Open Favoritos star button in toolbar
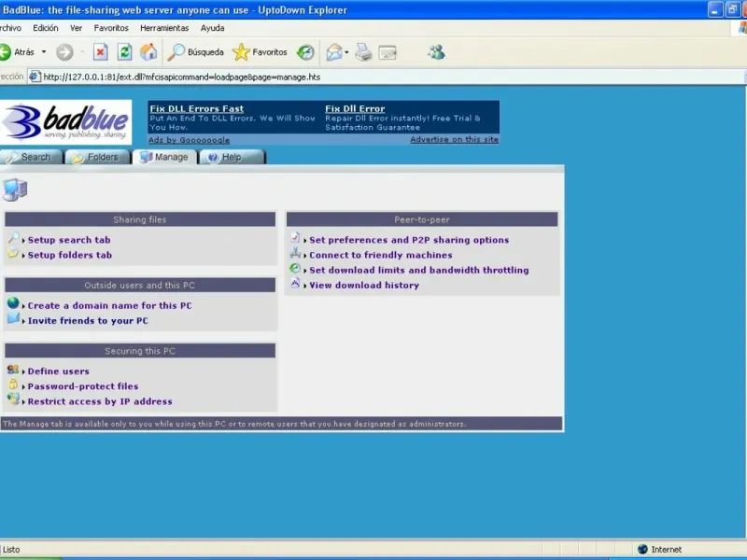747x560 pixels. [261, 52]
